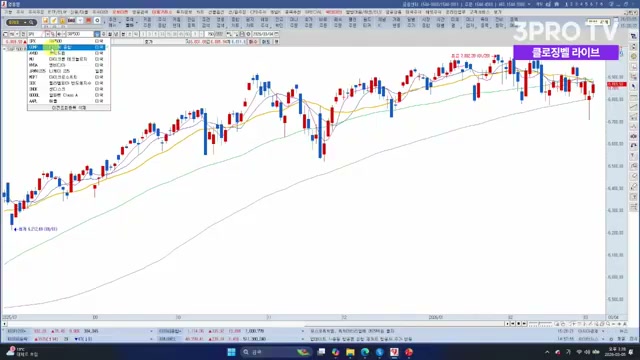This screenshot has width=640, height=360.
Task: Choose the AMD row in the symbol list
Action: pos(68,53)
